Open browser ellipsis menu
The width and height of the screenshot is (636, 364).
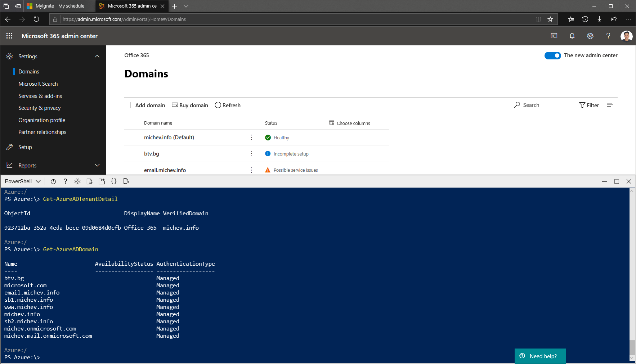point(628,19)
